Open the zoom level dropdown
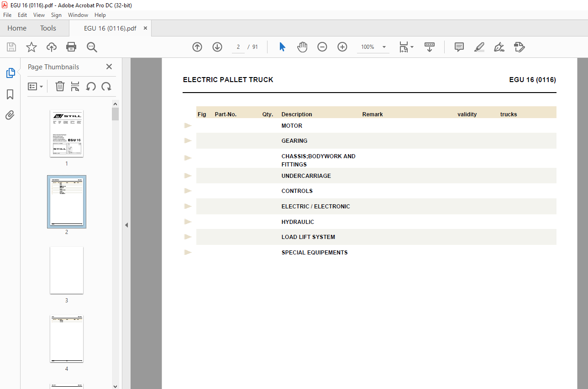 tap(384, 47)
